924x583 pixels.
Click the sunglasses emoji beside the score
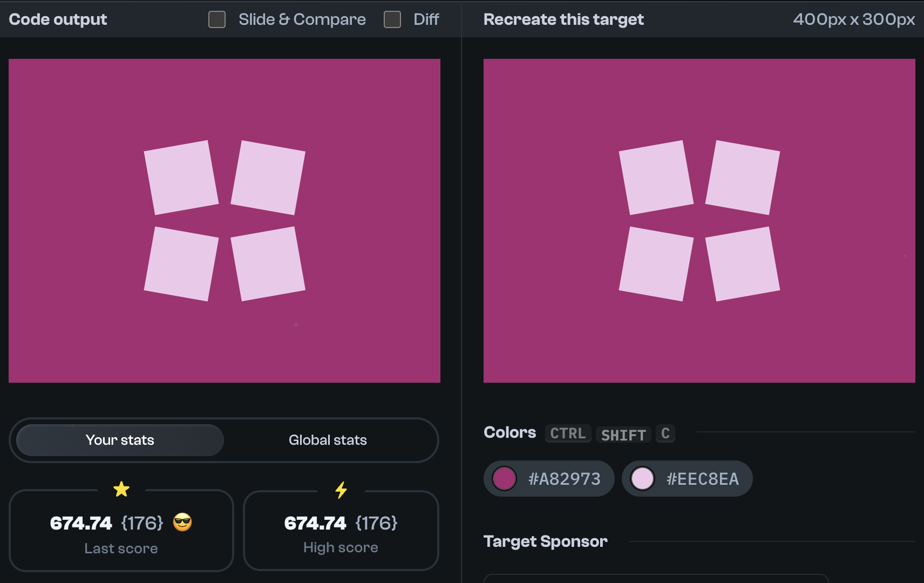[x=184, y=522]
